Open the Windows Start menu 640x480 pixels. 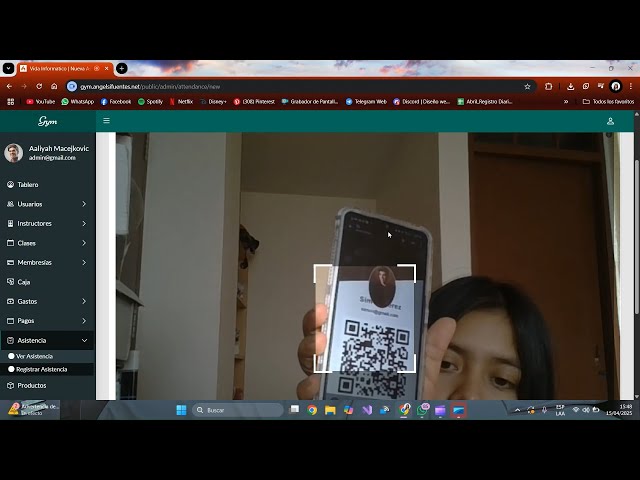tap(181, 410)
